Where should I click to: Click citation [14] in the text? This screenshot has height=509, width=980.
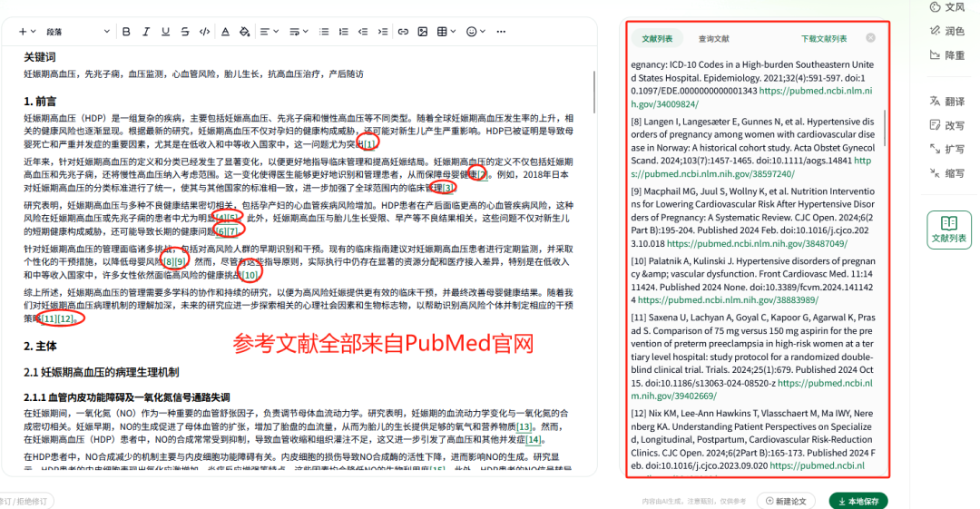coord(534,439)
